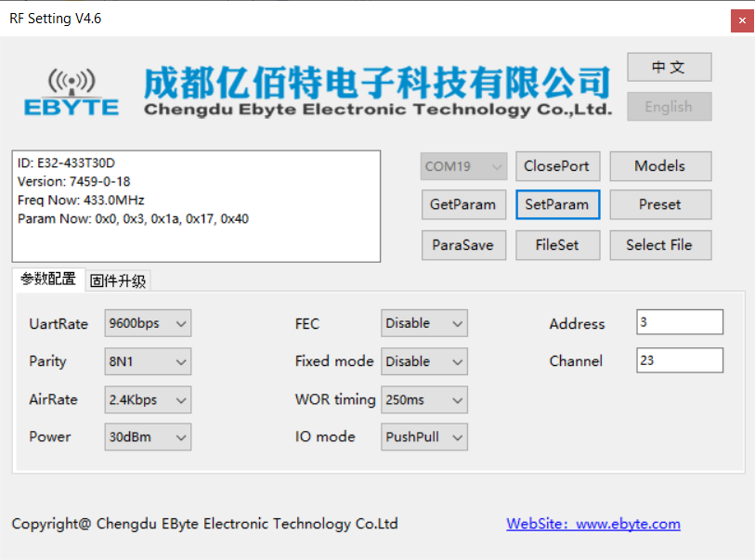Click the Address input field
Screen dimensions: 755x560
point(680,321)
